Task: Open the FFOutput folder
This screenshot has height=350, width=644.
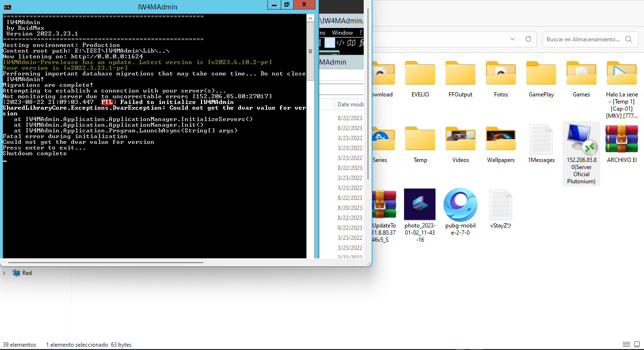Action: point(460,74)
